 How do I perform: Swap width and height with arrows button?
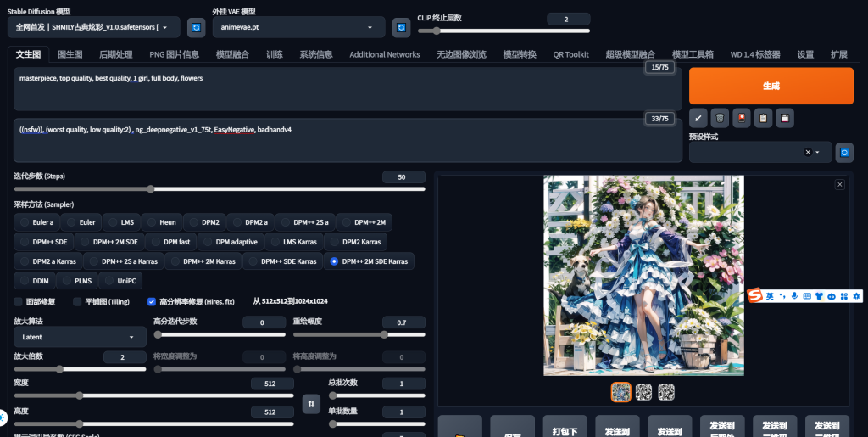311,404
